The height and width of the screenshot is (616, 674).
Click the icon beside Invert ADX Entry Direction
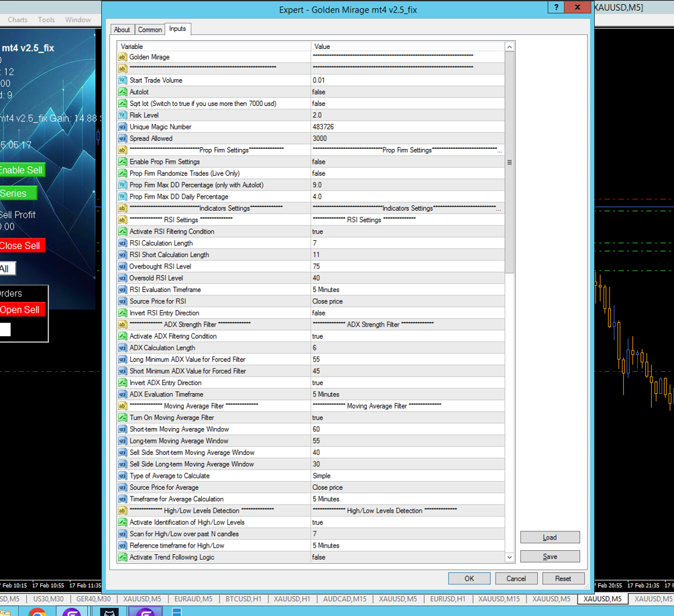[123, 382]
